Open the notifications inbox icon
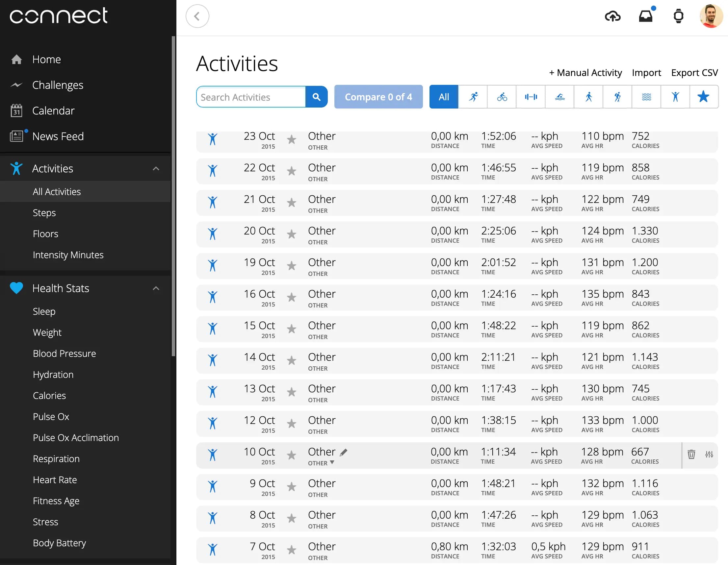Screen dimensions: 728x565 [646, 16]
